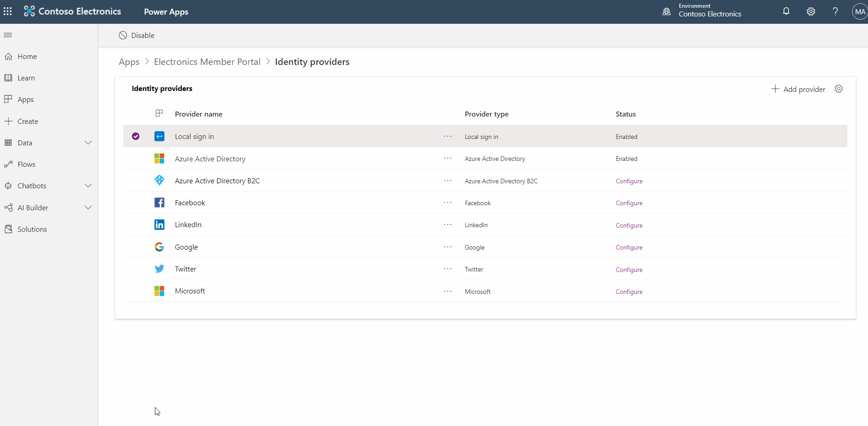Open more options for Google provider
This screenshot has width=868, height=426.
[447, 247]
